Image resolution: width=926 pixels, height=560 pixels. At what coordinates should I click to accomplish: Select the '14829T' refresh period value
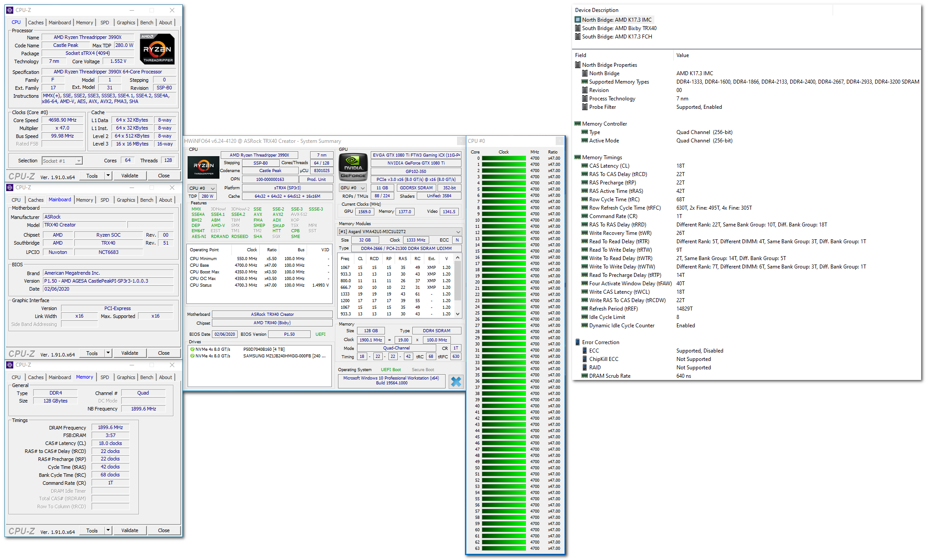(684, 309)
